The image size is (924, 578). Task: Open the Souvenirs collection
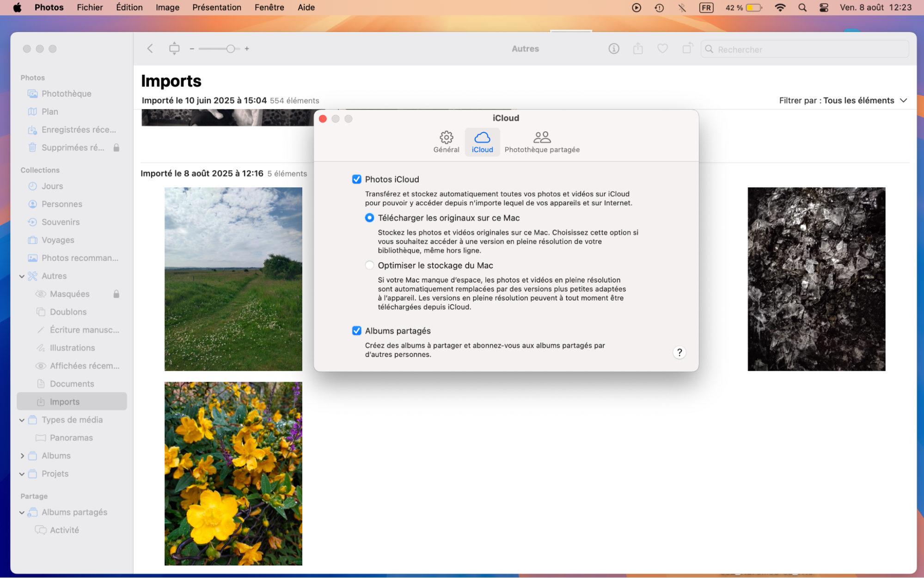pyautogui.click(x=60, y=222)
